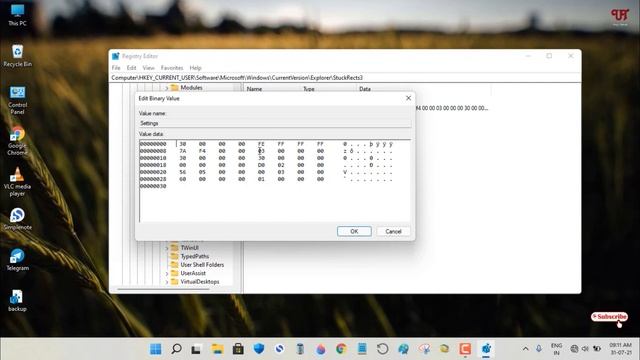Image resolution: width=640 pixels, height=360 pixels.
Task: Open Task View from the taskbar
Action: pos(196,349)
